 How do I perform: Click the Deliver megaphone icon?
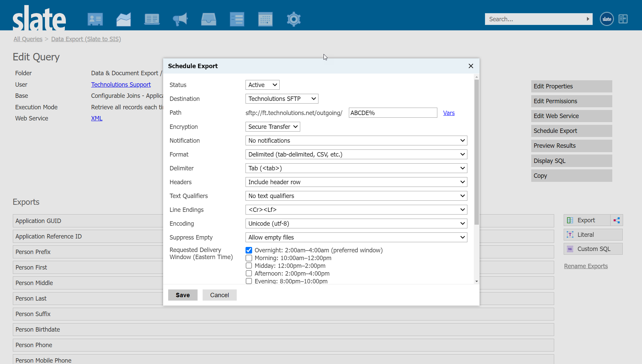point(180,19)
